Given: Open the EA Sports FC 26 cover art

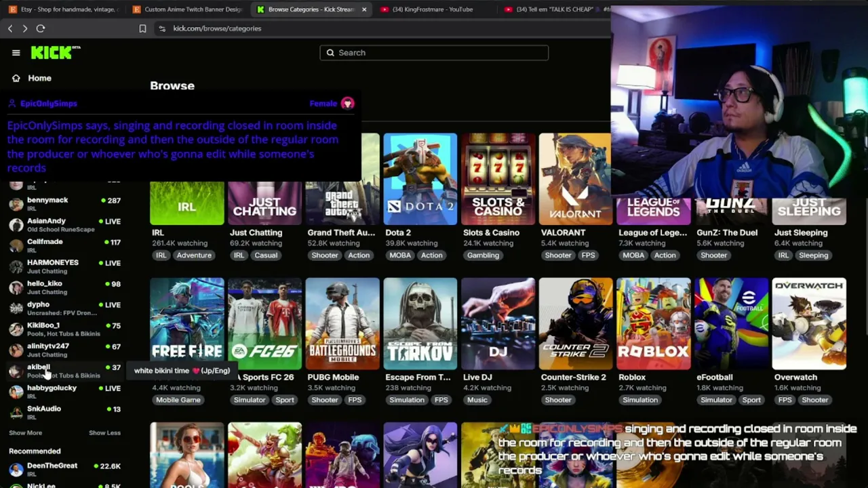Looking at the screenshot, I should 264,323.
